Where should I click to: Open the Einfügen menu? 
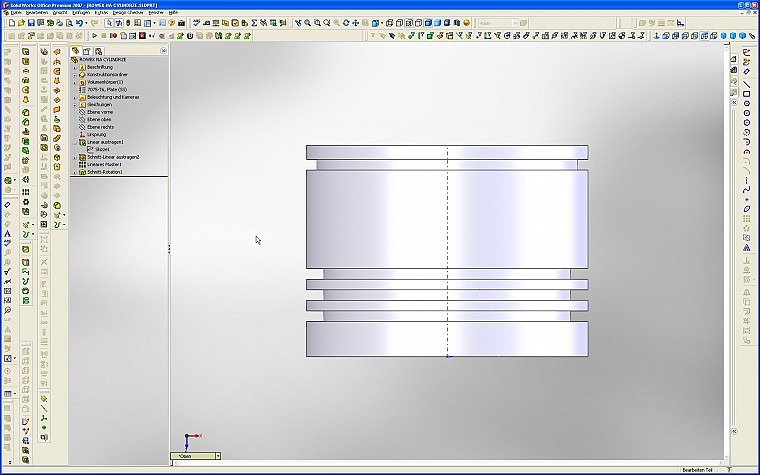[x=81, y=12]
